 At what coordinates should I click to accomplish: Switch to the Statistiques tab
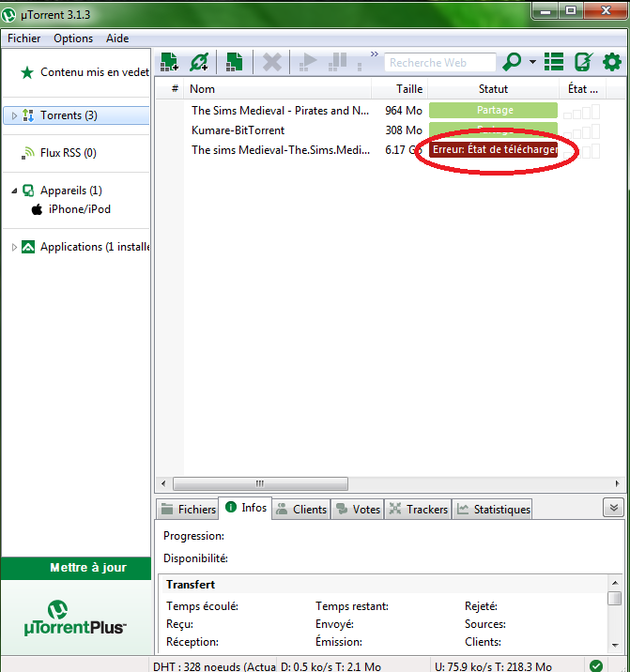click(x=493, y=509)
